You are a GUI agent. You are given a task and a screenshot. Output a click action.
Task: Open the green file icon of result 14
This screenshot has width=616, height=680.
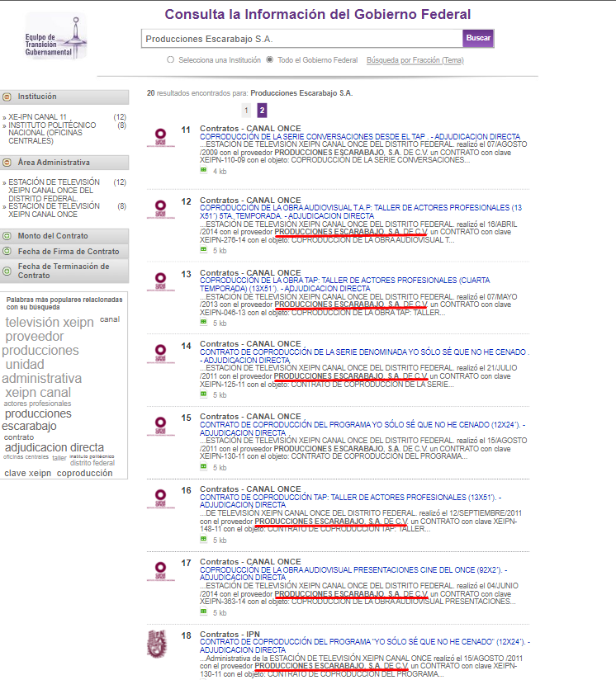point(203,394)
